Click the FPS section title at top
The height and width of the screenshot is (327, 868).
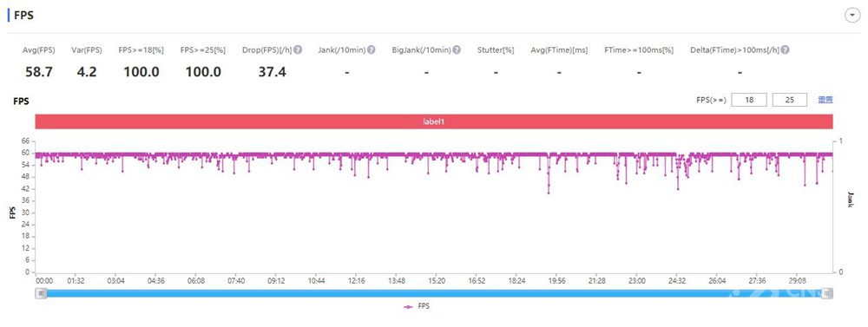[23, 16]
